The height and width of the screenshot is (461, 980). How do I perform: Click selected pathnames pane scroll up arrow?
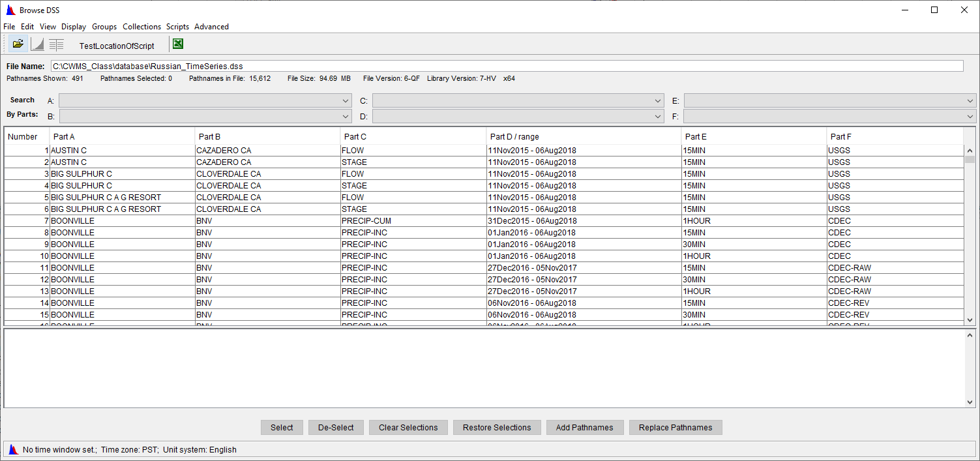pos(970,335)
